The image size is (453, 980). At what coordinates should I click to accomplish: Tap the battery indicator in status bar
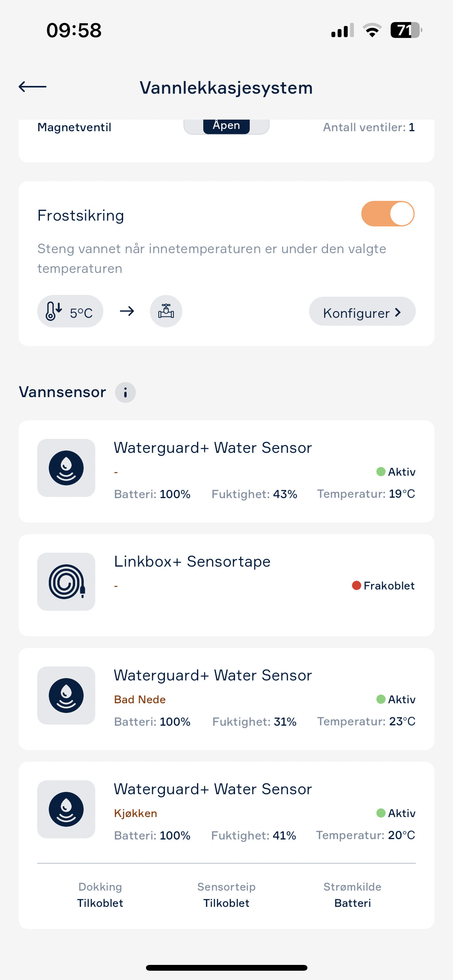coord(406,30)
